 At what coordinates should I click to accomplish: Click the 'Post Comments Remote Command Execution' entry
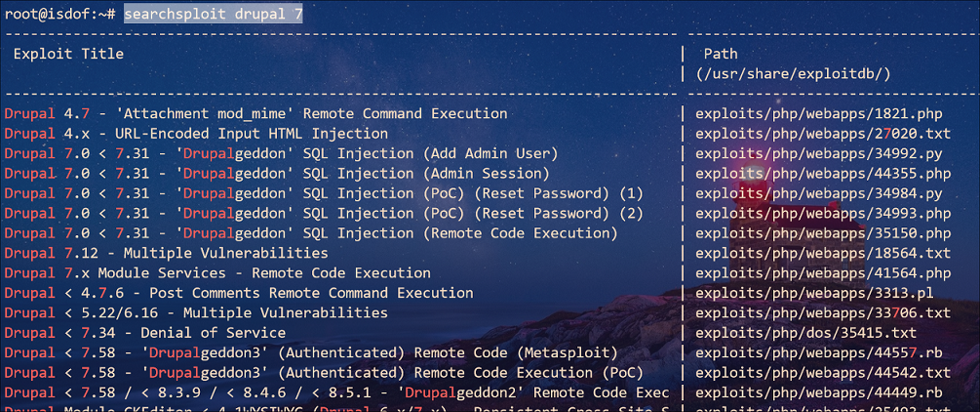pyautogui.click(x=238, y=293)
